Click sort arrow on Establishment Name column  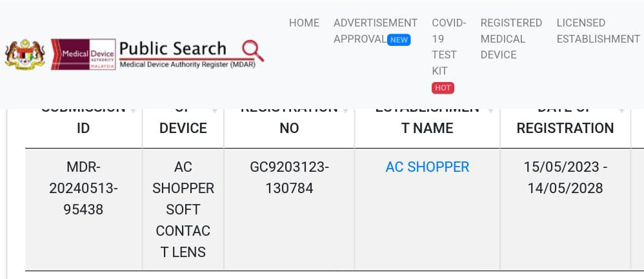tap(492, 110)
